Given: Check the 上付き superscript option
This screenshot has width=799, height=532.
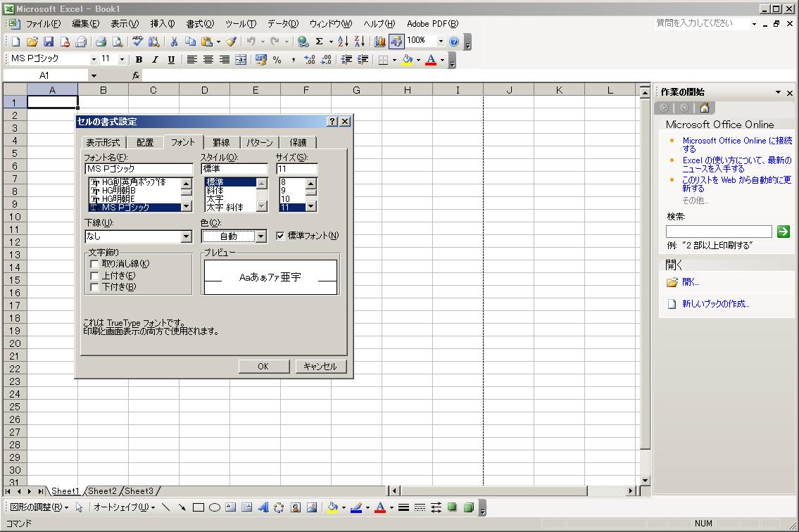Looking at the screenshot, I should [x=94, y=276].
